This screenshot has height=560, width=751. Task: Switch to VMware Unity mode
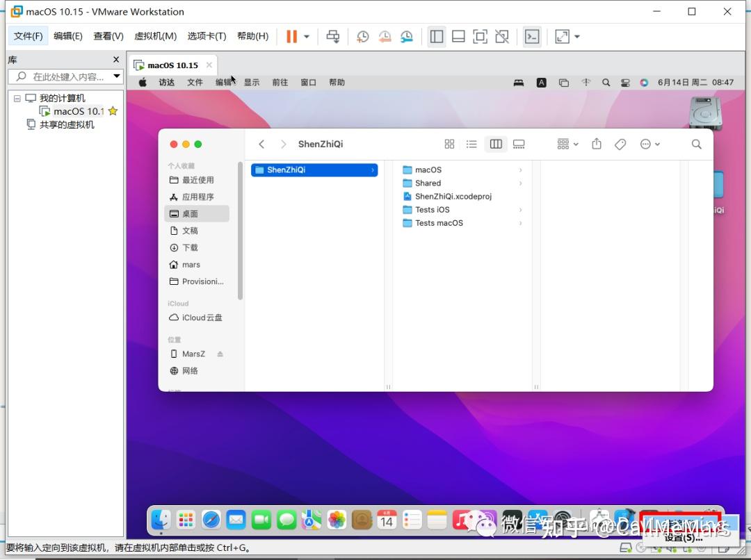click(x=502, y=36)
